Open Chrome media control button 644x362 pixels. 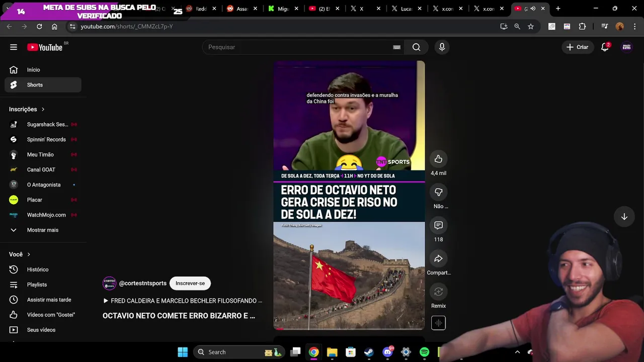tap(604, 26)
